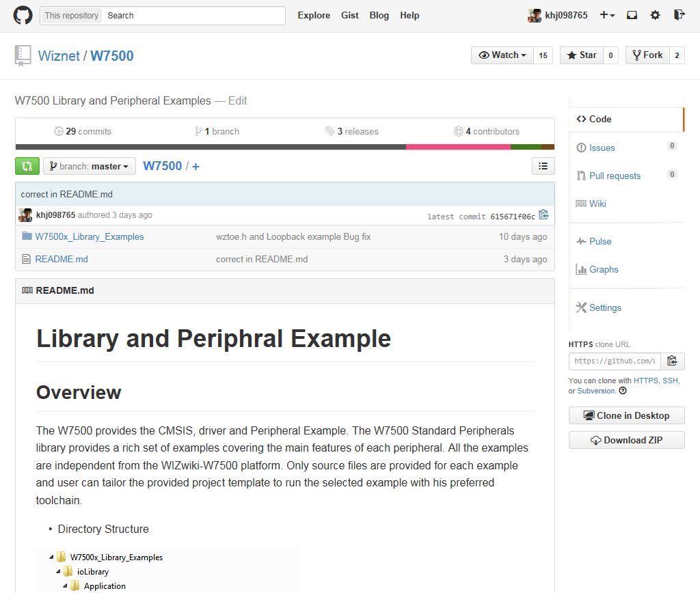The height and width of the screenshot is (593, 700).
Task: Open the Pulse tab
Action: pyautogui.click(x=600, y=241)
